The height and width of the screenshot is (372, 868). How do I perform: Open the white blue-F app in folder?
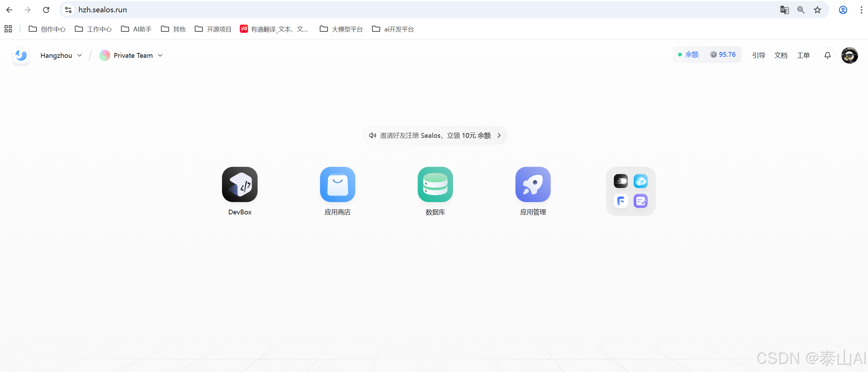pos(621,201)
